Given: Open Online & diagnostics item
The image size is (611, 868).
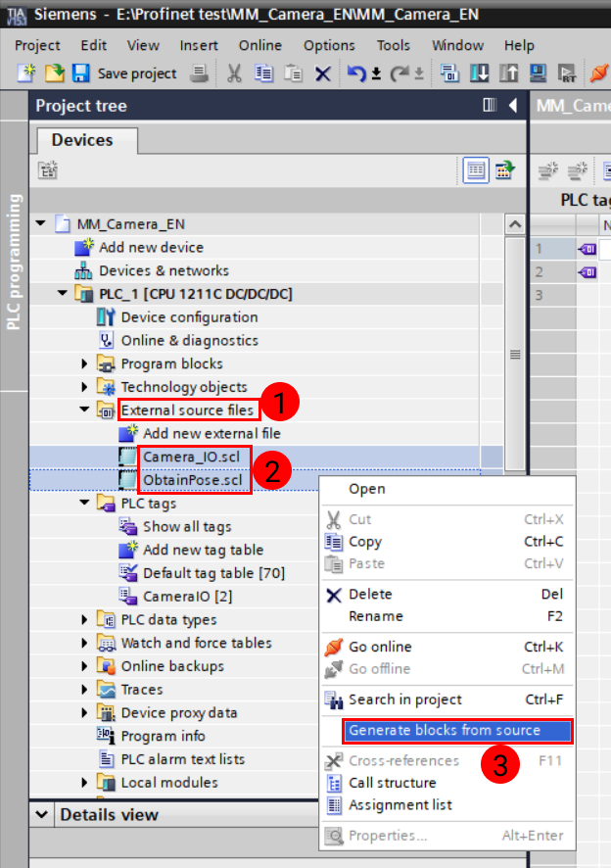Looking at the screenshot, I should (189, 341).
